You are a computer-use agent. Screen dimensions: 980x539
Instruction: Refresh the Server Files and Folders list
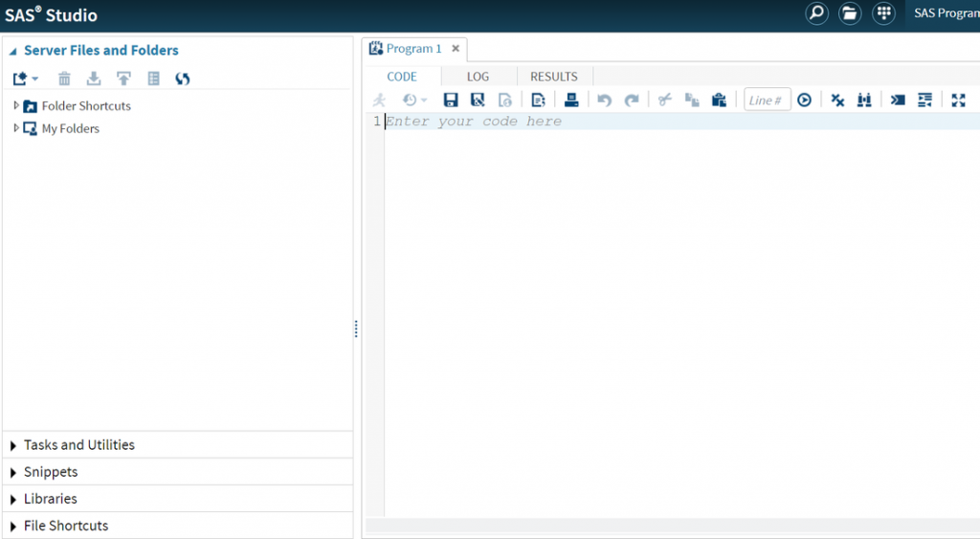pyautogui.click(x=183, y=79)
